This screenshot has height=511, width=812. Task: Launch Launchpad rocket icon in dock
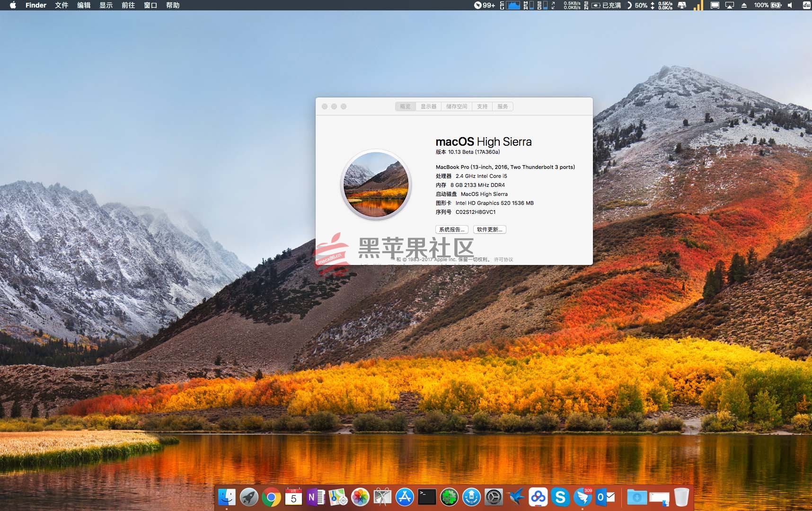tap(249, 497)
